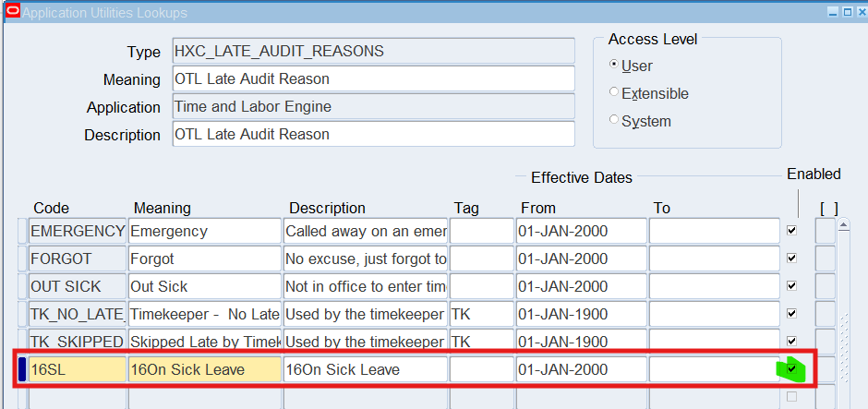Click the Oracle icon in title bar

[11, 12]
